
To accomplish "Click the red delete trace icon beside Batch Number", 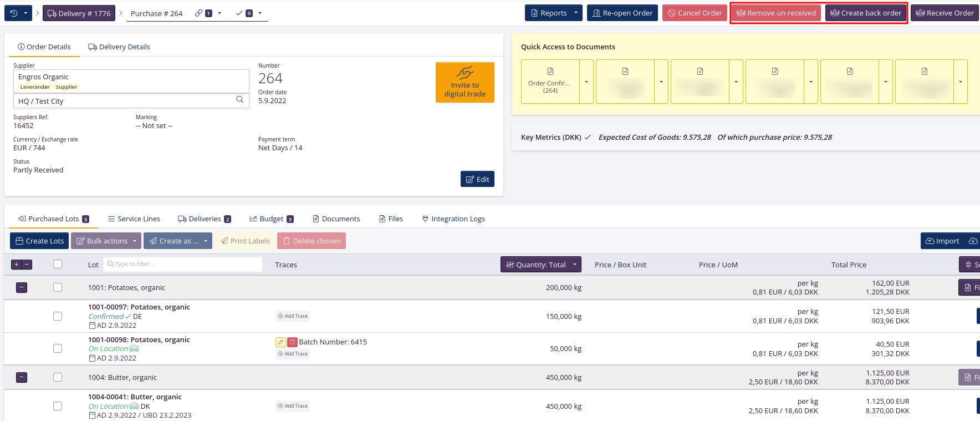I will tap(292, 342).
